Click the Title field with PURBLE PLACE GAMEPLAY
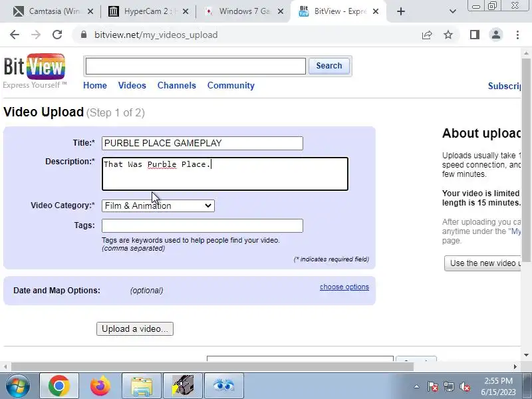This screenshot has width=532, height=399. (x=202, y=143)
